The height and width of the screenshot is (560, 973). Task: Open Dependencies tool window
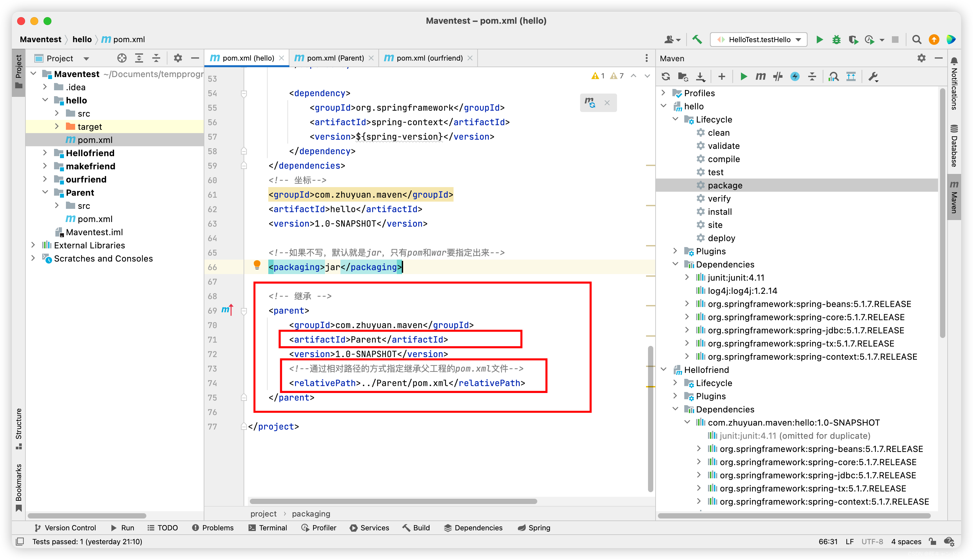coord(473,528)
